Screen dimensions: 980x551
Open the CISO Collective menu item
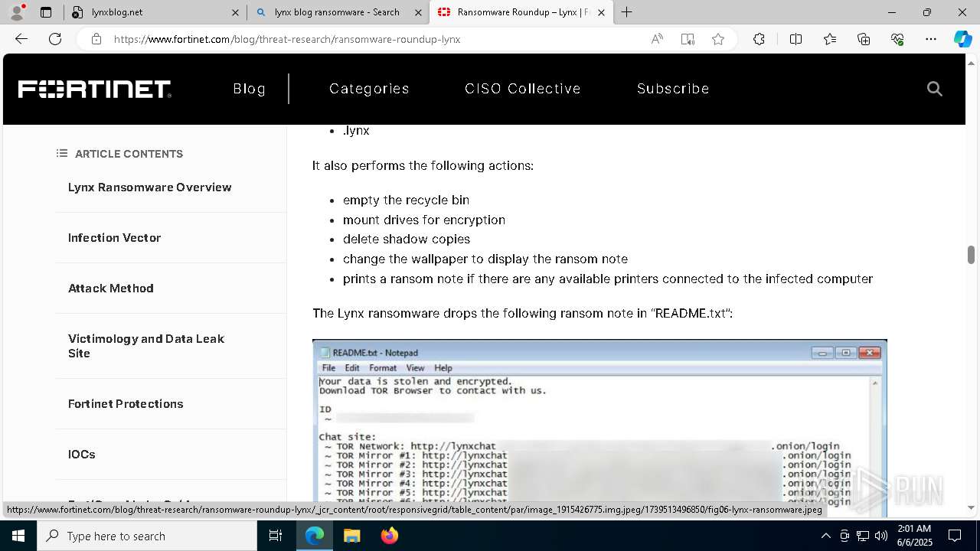click(x=523, y=89)
